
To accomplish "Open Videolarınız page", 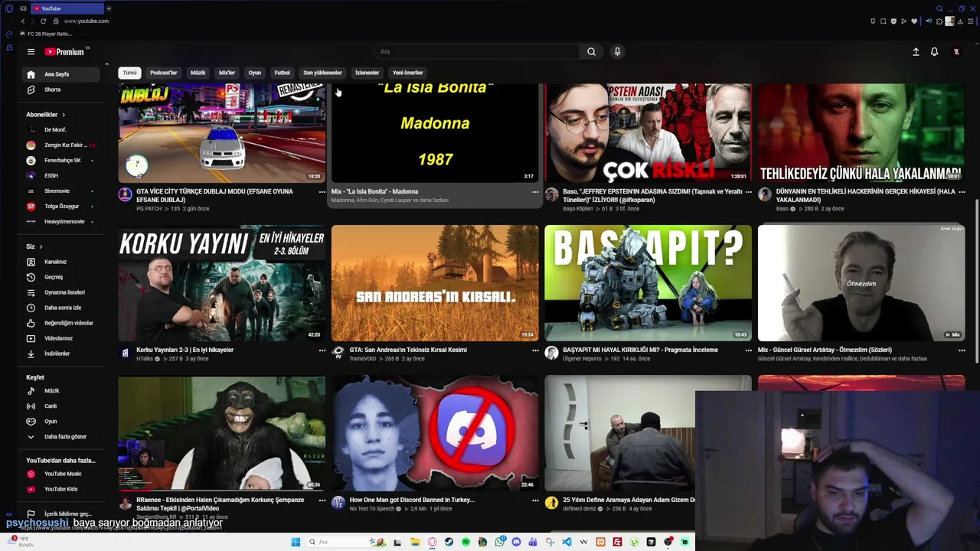I will coord(61,338).
